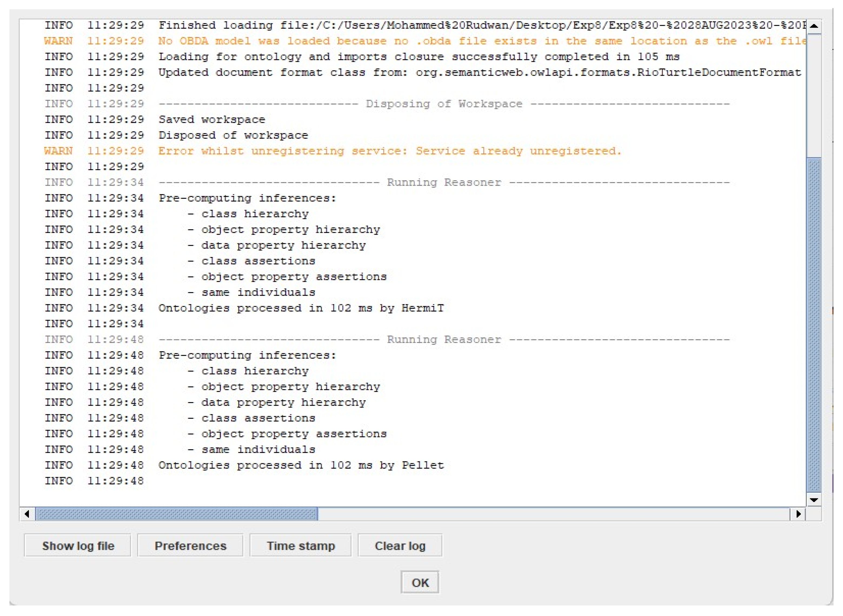Select the 'Saved workspace' log entry

(212, 119)
